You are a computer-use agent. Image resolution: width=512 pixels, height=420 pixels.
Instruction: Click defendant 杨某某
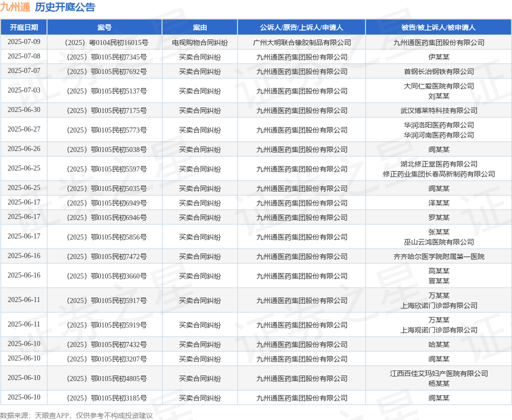(439, 383)
